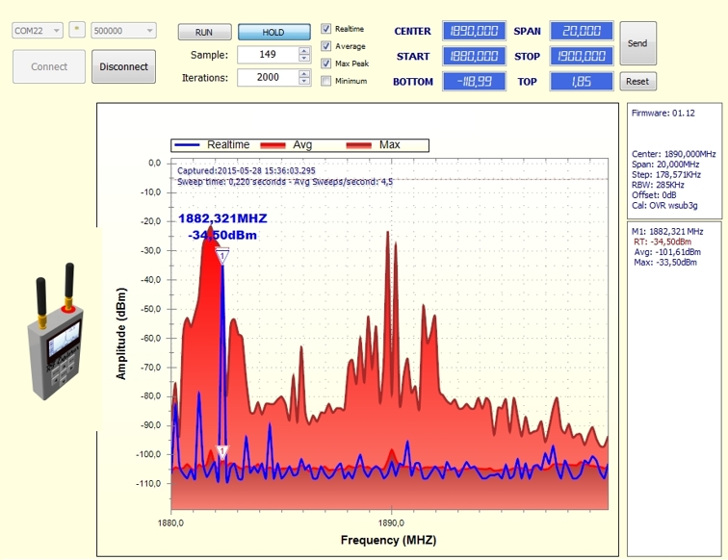Click the Disconnect button

123,66
